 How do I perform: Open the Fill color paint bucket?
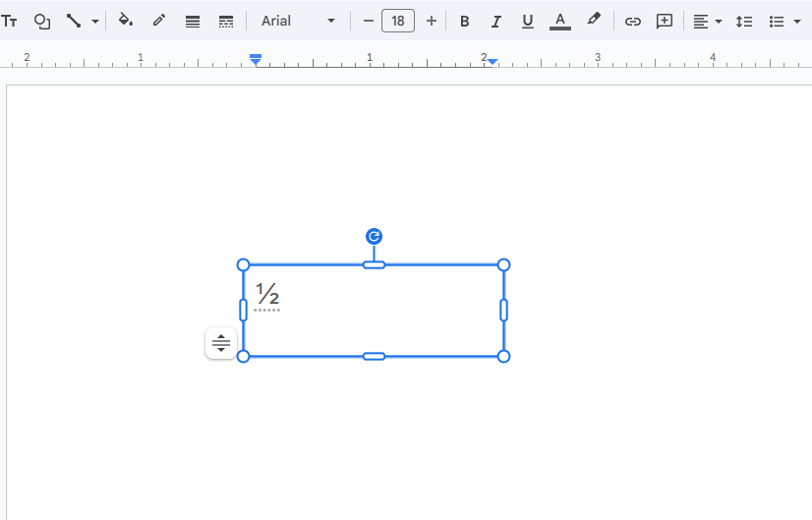[125, 21]
